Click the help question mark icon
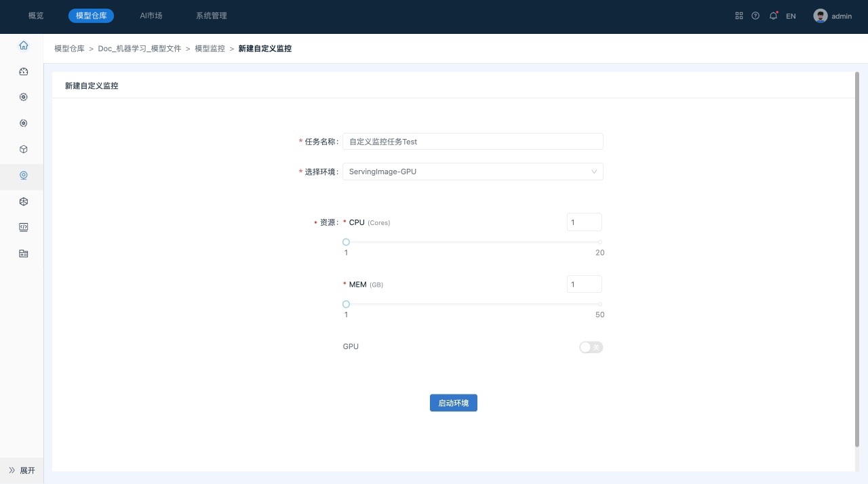868x484 pixels. (755, 16)
